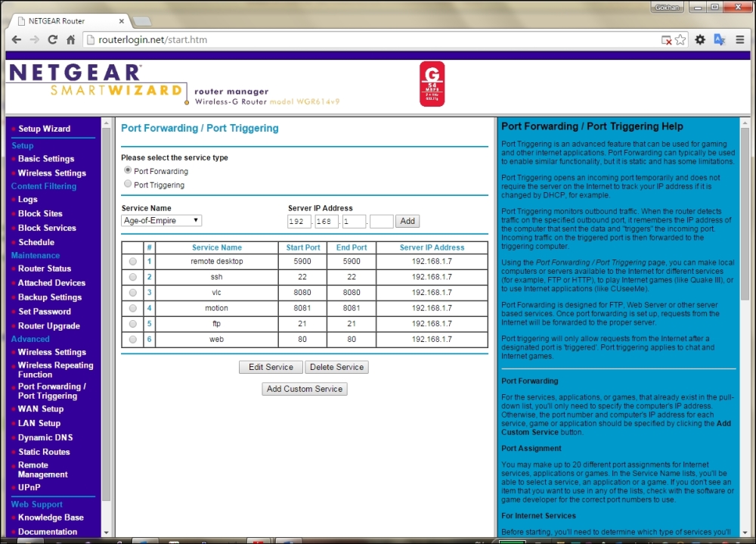The width and height of the screenshot is (756, 544).
Task: Click the browser forward arrow
Action: (34, 39)
